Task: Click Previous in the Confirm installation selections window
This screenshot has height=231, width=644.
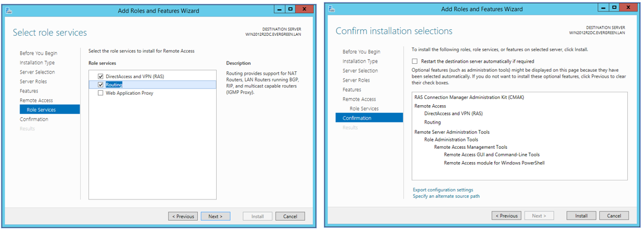Action: pos(506,216)
